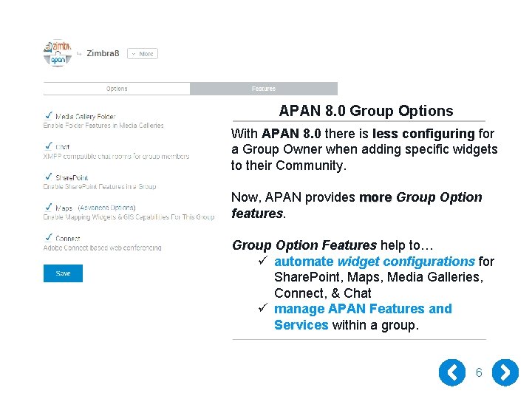532x399 pixels.
Task: Click 'Enable SharePoint Features in a Group' text
Action: (x=100, y=187)
